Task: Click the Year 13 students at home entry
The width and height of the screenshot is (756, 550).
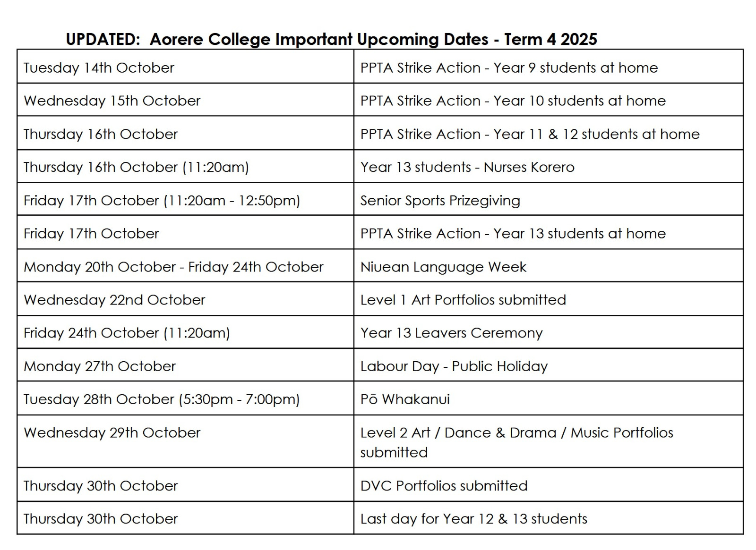Action: pos(513,234)
